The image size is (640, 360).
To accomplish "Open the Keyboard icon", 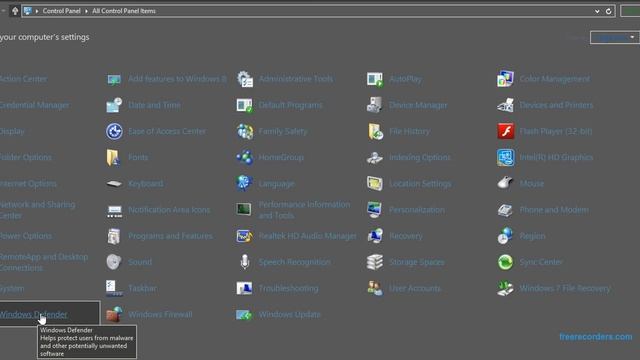I will point(114,184).
